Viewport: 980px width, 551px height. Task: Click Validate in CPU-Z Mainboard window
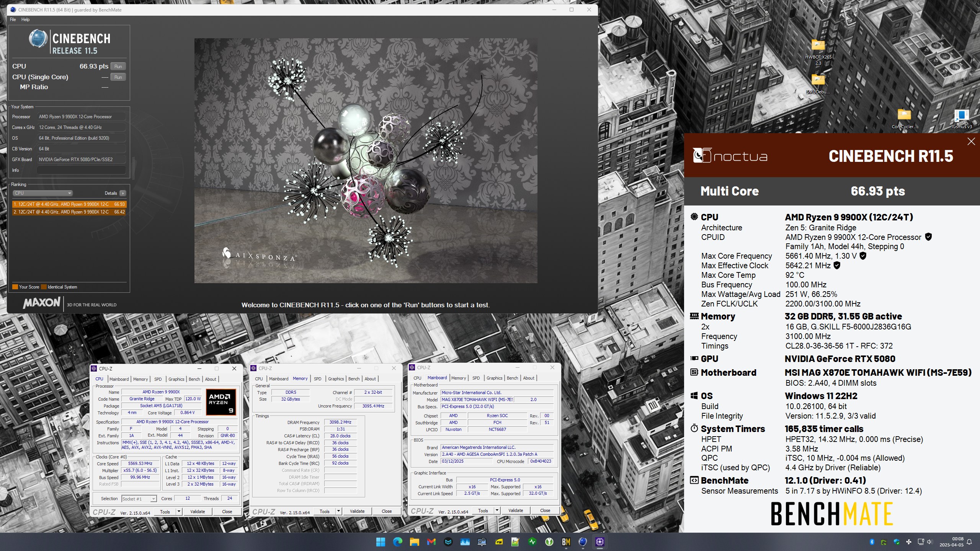click(x=516, y=510)
